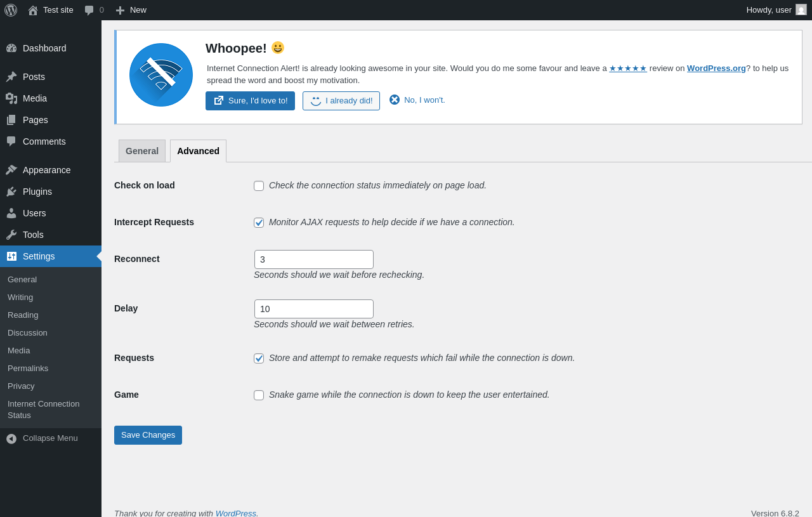Open the Privacy settings submenu

[x=51, y=386]
